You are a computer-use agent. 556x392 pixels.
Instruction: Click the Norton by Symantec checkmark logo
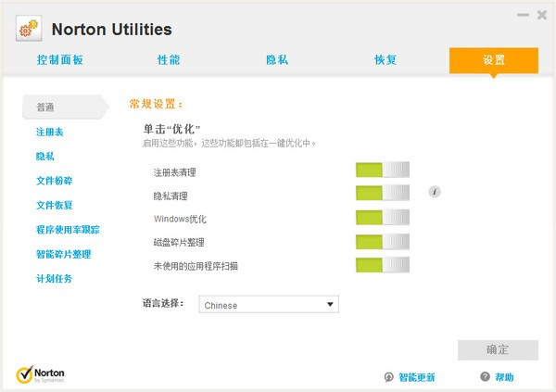(26, 374)
